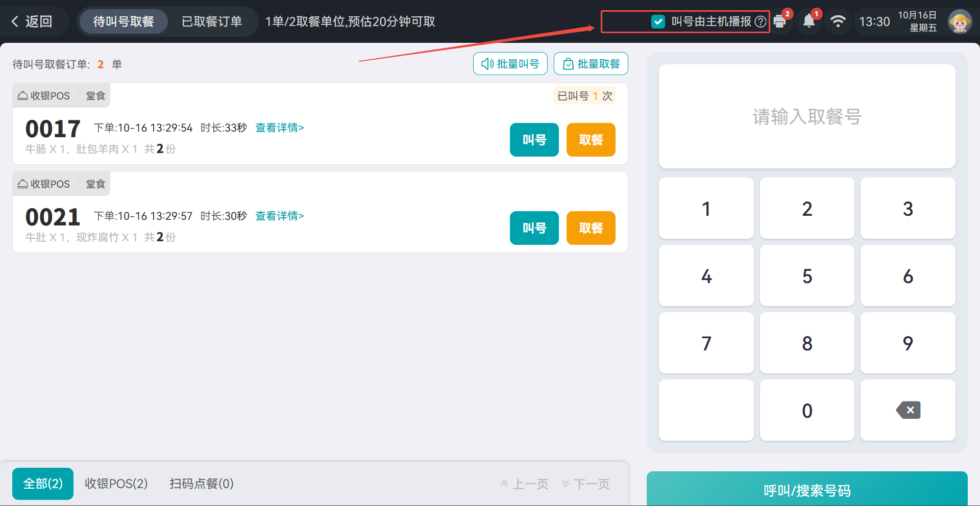Click the 请输入取餐号 input field
The height and width of the screenshot is (506, 980).
click(807, 116)
